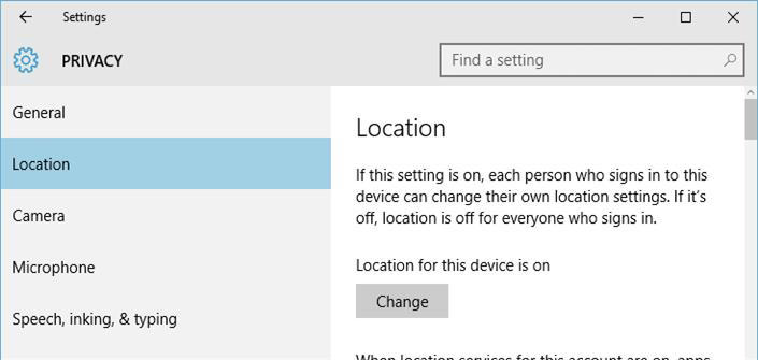The height and width of the screenshot is (360, 758).
Task: Click the Privacy gear icon
Action: (26, 60)
